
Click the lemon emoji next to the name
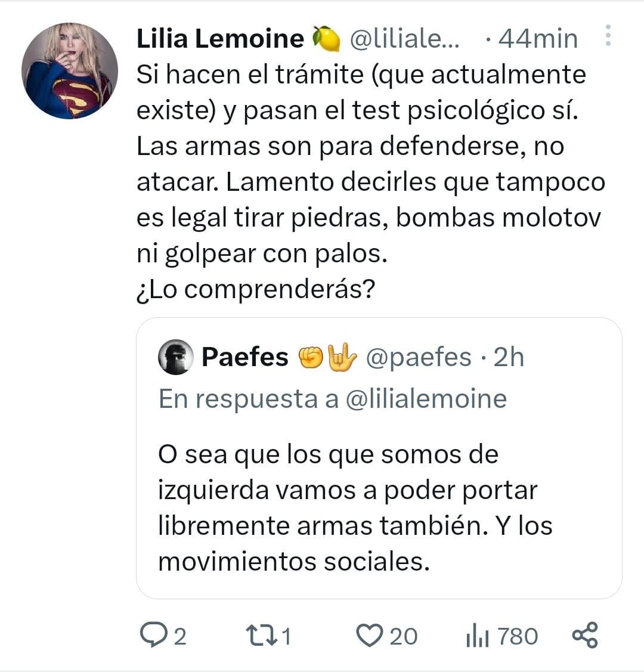coord(326,39)
